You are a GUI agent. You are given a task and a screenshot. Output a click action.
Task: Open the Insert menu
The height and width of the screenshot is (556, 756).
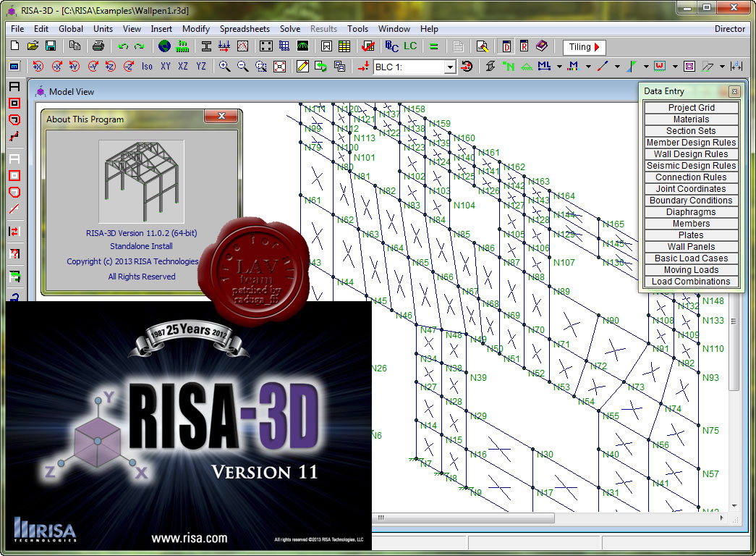[161, 29]
